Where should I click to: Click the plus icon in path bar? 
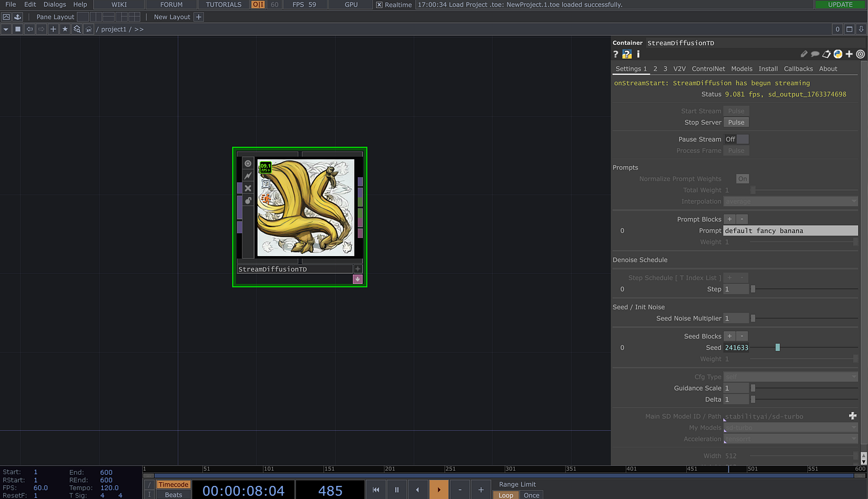[x=53, y=29]
